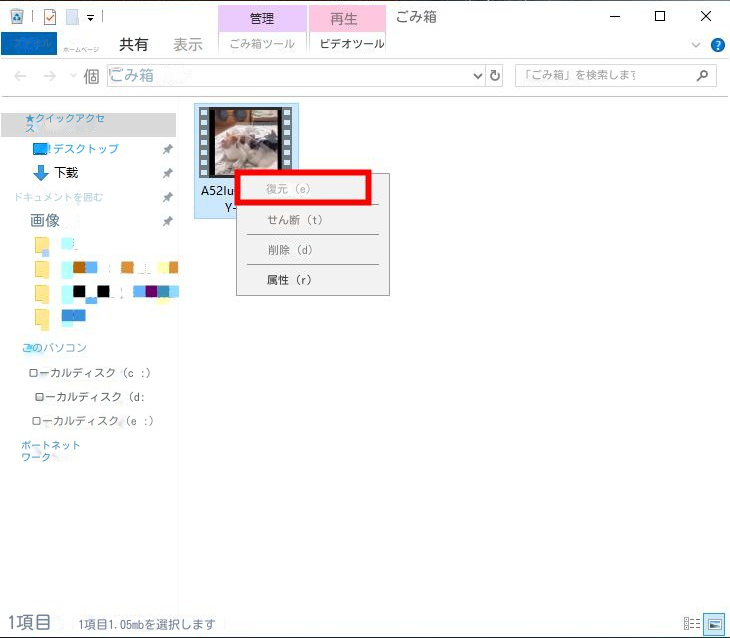Click the pin icon beside ドキュメント
Viewport: 730px width, 638px height.
pyautogui.click(x=168, y=197)
